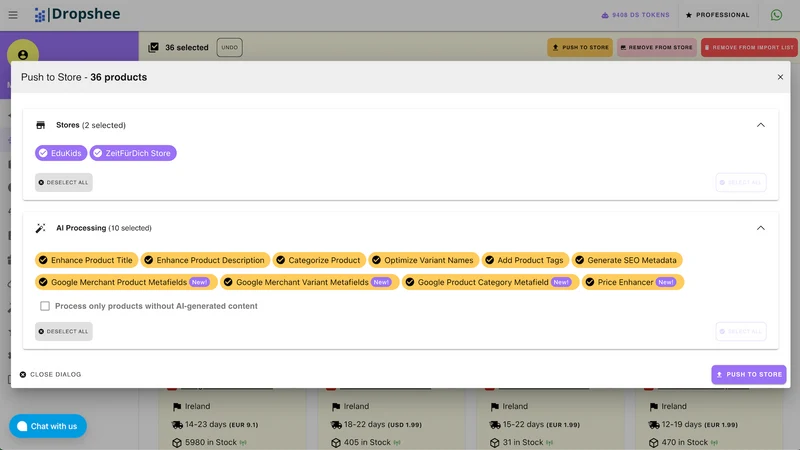Toggle Enhance Product Title option
Screen dimensions: 800x450
[x=86, y=260]
